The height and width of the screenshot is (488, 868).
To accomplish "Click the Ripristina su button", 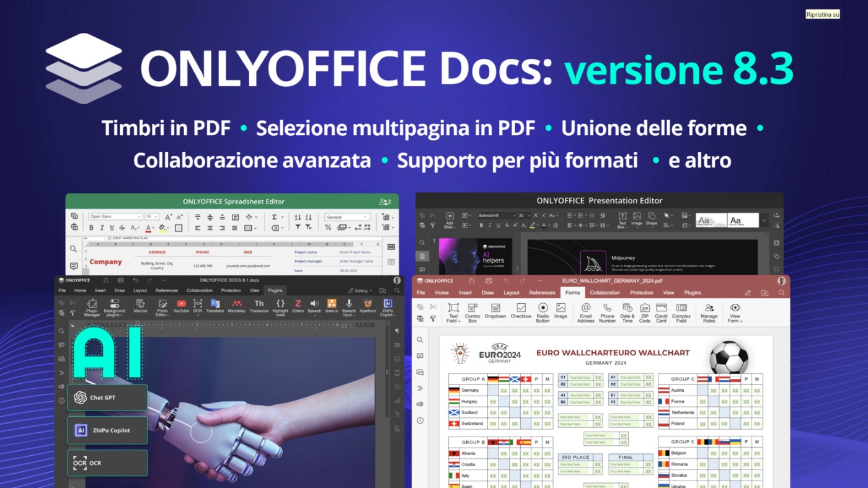I will coord(822,14).
